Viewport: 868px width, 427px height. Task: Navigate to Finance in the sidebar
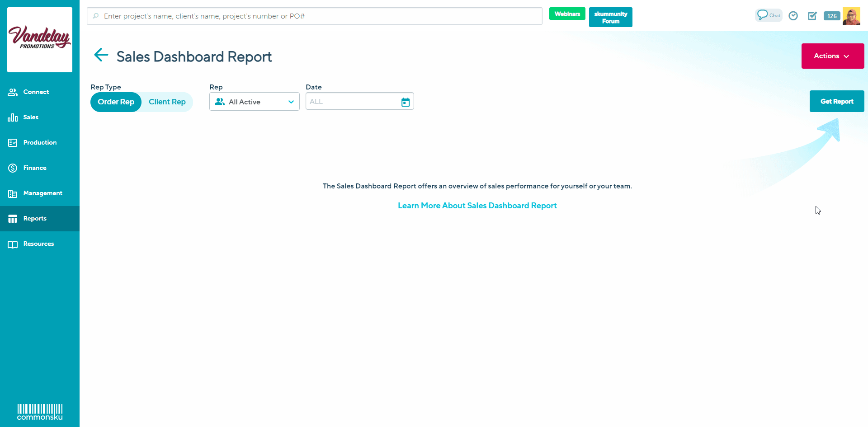pos(35,168)
